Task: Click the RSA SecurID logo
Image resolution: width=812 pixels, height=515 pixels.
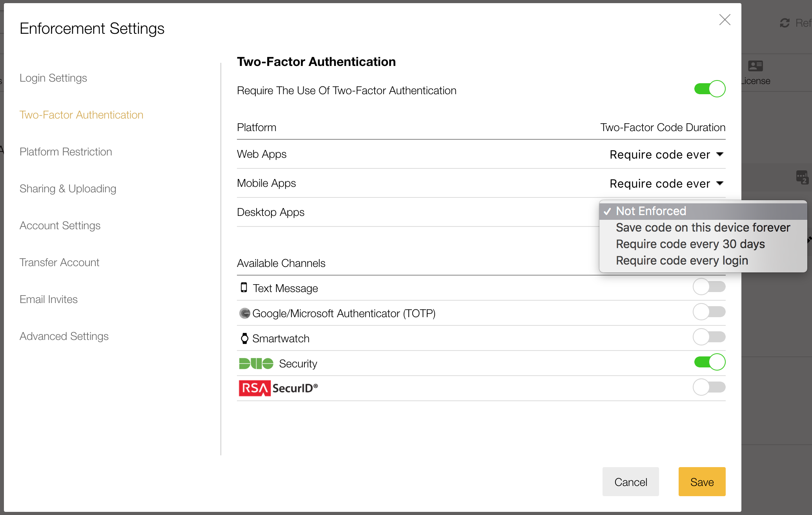Action: [x=254, y=388]
